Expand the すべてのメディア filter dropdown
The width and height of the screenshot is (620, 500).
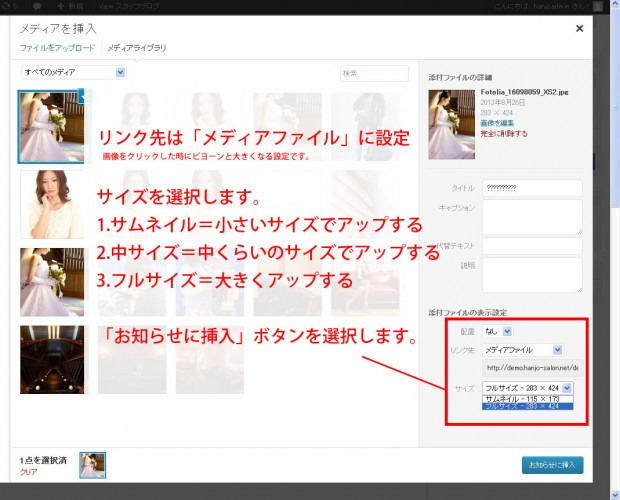(74, 72)
